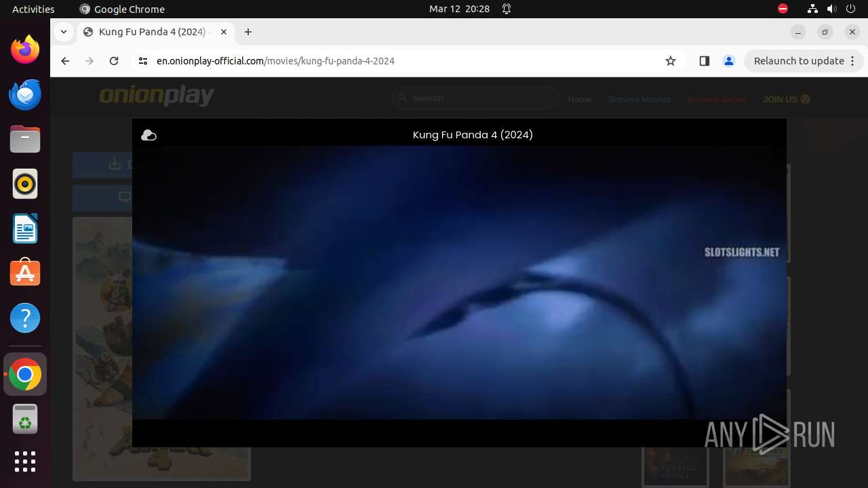Open power menu icon in system tray
The image size is (868, 488).
pos(851,9)
